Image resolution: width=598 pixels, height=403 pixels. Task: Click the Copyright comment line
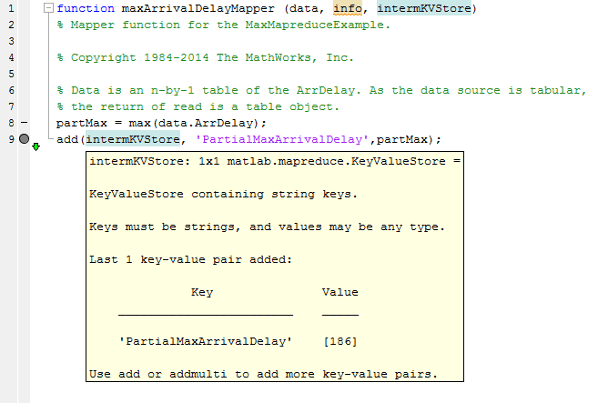coord(205,58)
